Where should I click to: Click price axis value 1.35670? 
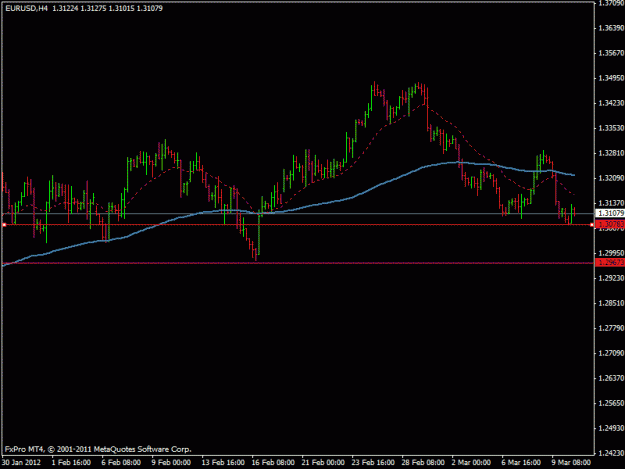611,53
